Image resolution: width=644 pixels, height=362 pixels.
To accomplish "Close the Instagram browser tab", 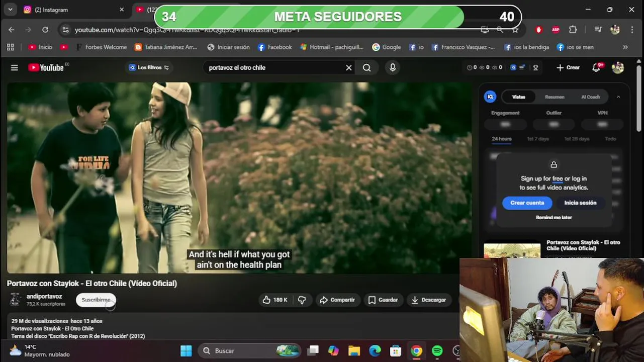I will [121, 10].
